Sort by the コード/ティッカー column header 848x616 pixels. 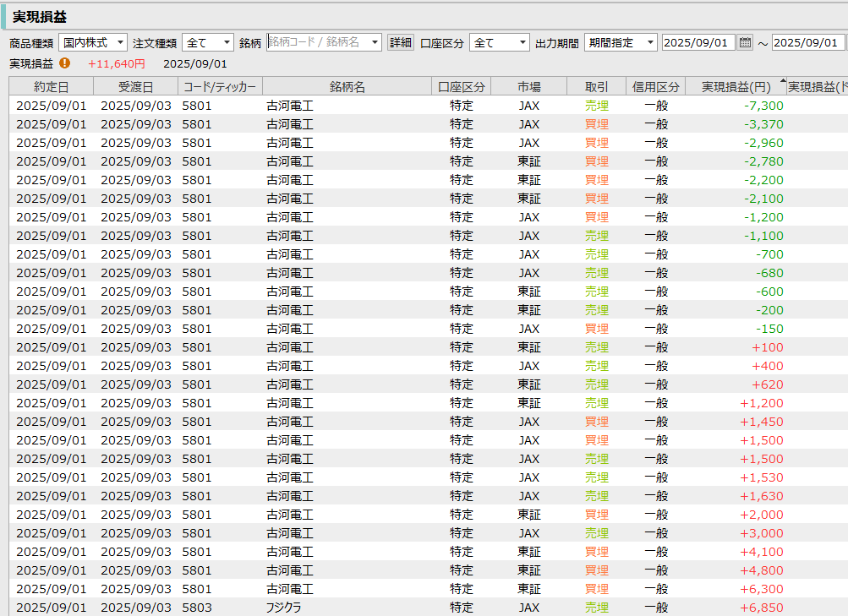coord(220,86)
